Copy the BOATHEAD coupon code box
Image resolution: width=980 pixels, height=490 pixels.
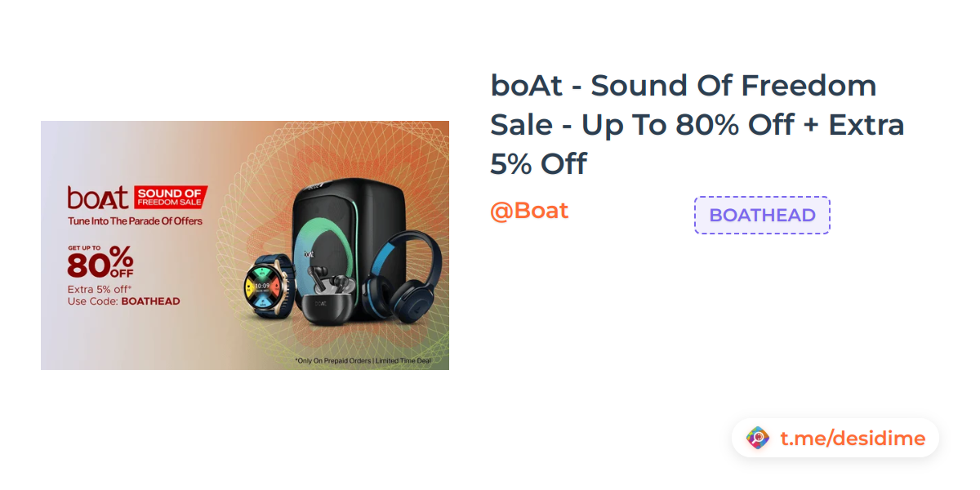[762, 215]
